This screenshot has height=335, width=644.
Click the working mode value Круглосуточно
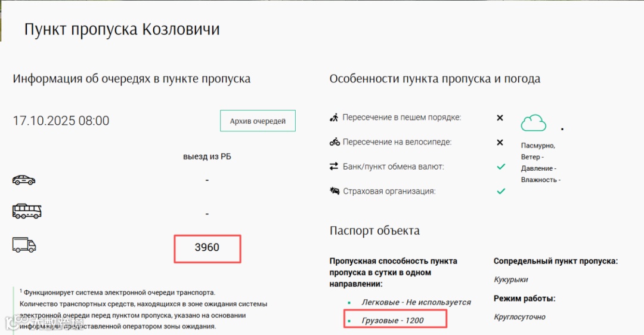click(519, 317)
